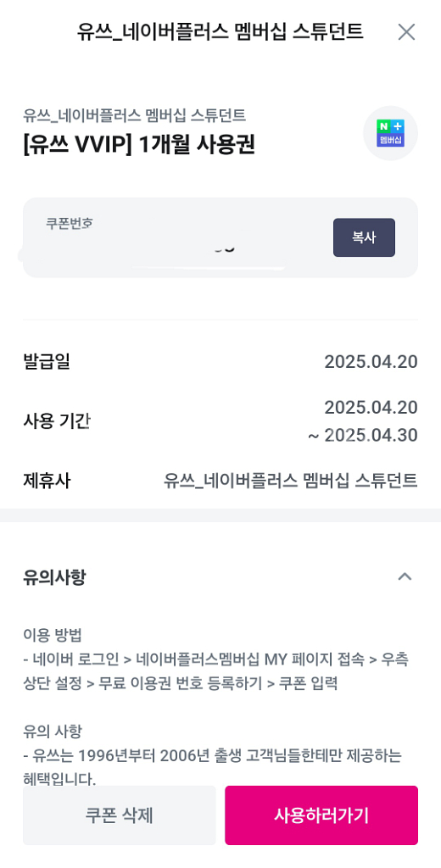Screen dimensions: 441x868
Task: Tap the 네이버 로그인 usage instructions line
Action: [216, 671]
